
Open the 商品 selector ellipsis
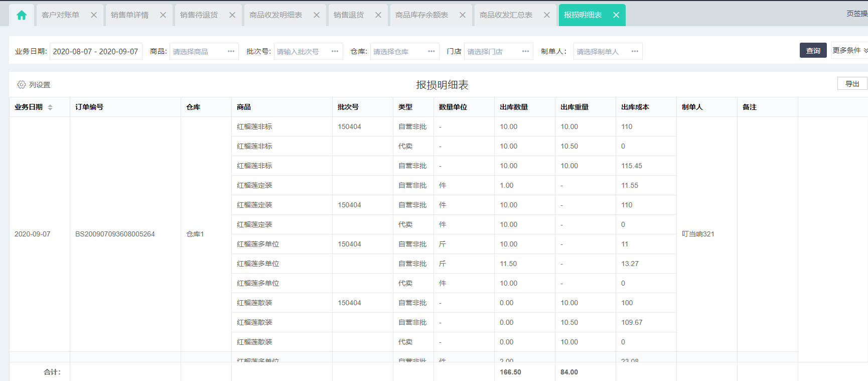click(231, 52)
